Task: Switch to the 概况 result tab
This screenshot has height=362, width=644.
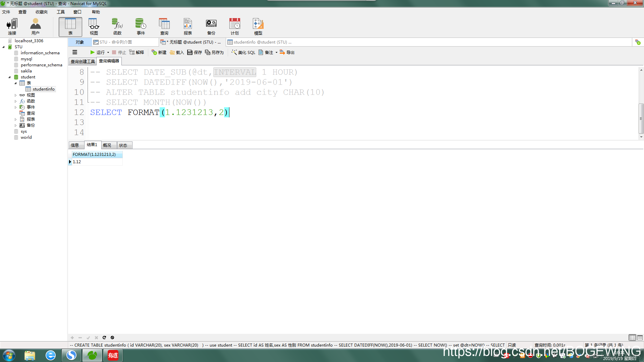Action: [107, 145]
